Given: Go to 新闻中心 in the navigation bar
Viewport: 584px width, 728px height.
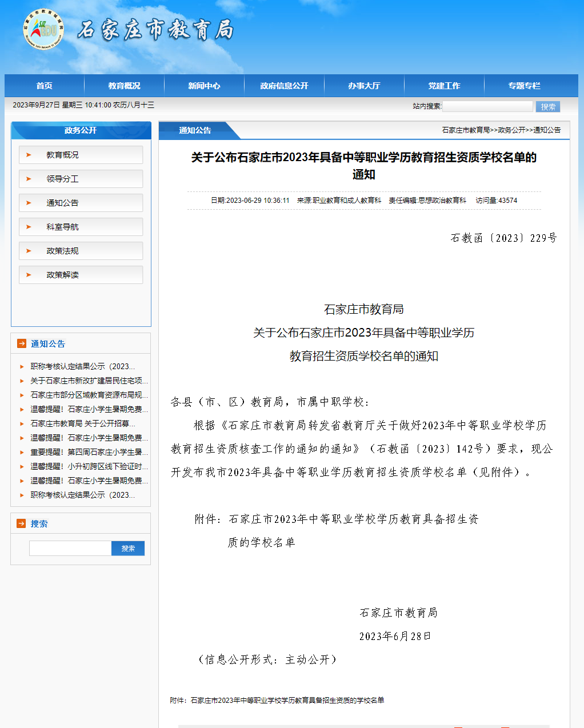Looking at the screenshot, I should click(205, 86).
